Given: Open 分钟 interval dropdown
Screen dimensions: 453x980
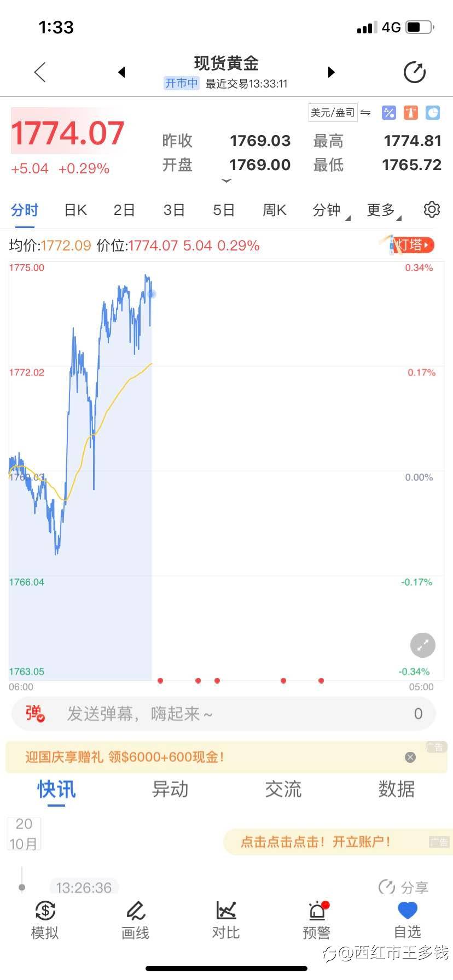Looking at the screenshot, I should click(x=331, y=211).
